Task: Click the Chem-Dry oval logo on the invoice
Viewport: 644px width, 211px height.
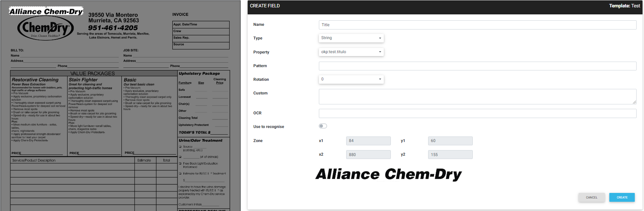Action: tap(46, 28)
